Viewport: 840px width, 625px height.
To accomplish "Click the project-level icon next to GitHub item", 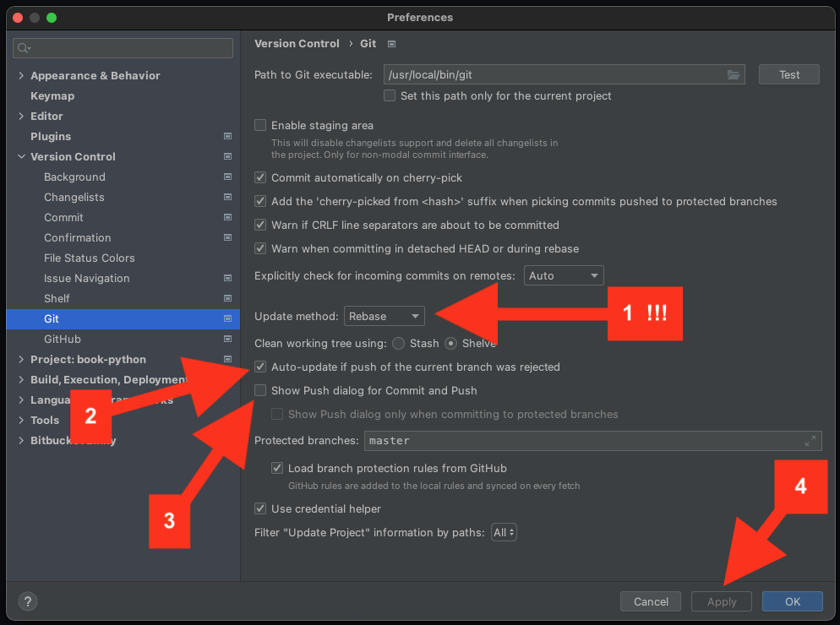I will point(227,339).
